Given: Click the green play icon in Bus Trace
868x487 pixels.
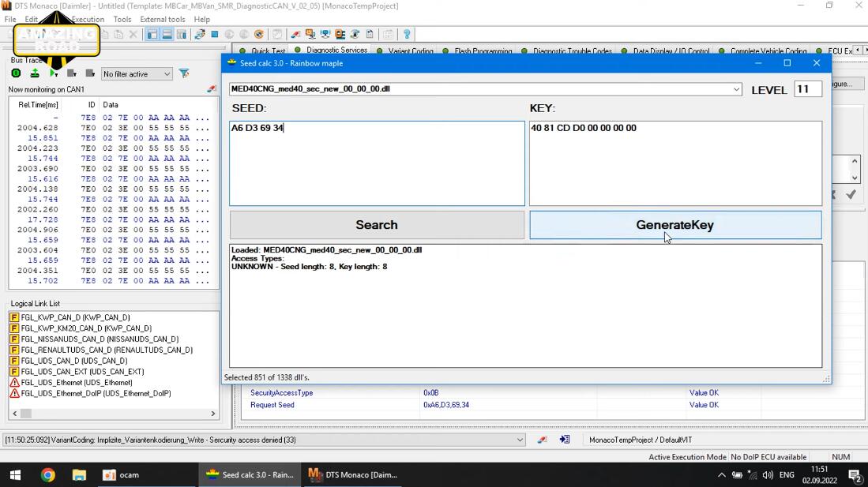Looking at the screenshot, I should pos(53,73).
